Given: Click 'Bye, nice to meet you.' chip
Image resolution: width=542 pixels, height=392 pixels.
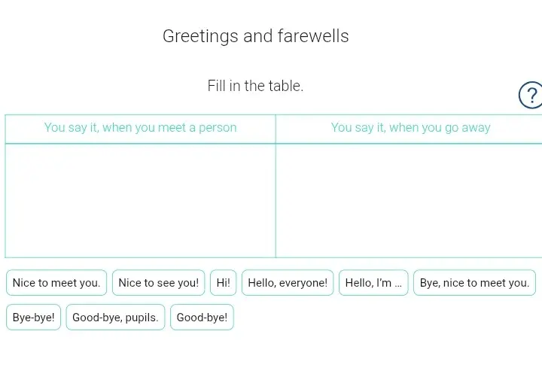Looking at the screenshot, I should click(x=474, y=283).
